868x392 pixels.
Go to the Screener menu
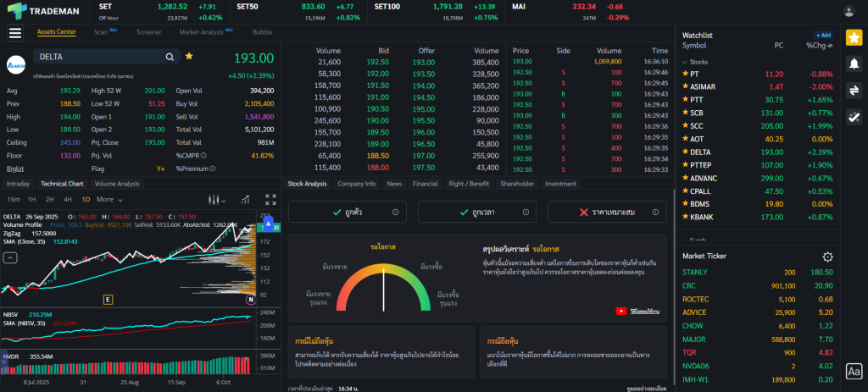pyautogui.click(x=149, y=32)
